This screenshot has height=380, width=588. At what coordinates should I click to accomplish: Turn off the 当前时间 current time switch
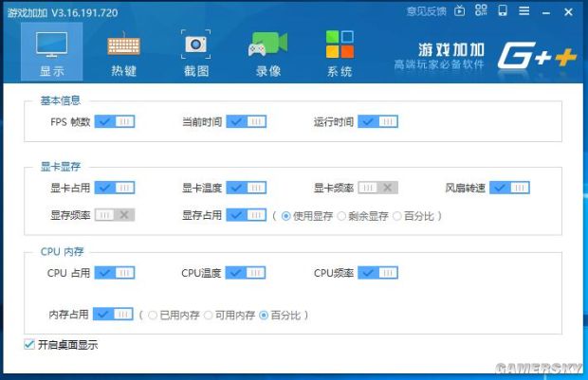click(246, 121)
